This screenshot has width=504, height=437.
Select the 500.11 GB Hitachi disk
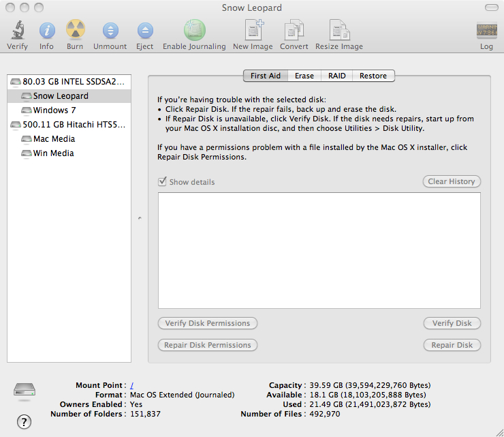pos(69,125)
